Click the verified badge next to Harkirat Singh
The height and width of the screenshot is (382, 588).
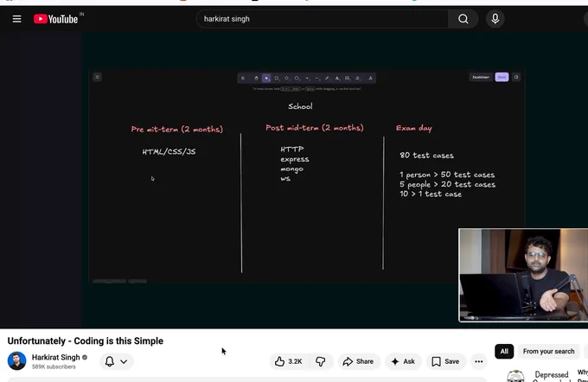pyautogui.click(x=85, y=357)
